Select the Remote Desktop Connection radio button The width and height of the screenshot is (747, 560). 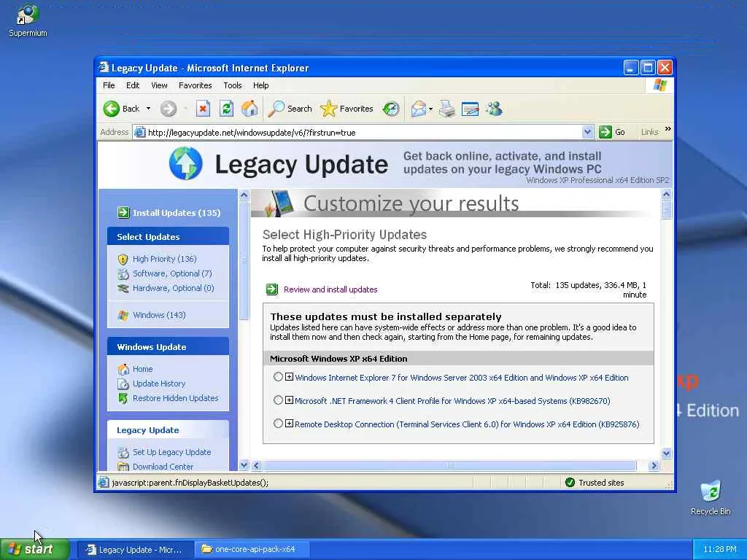278,424
